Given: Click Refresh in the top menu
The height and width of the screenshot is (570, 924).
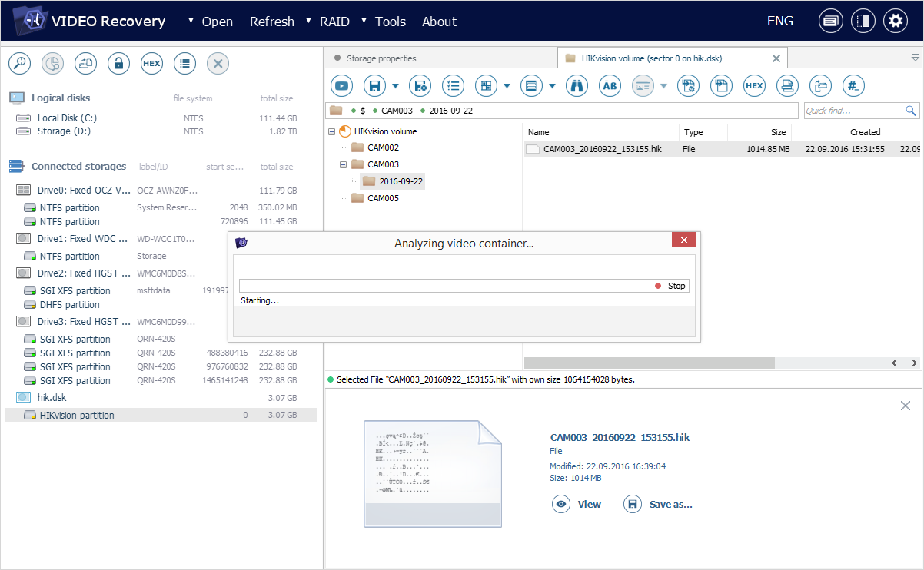Looking at the screenshot, I should tap(272, 22).
